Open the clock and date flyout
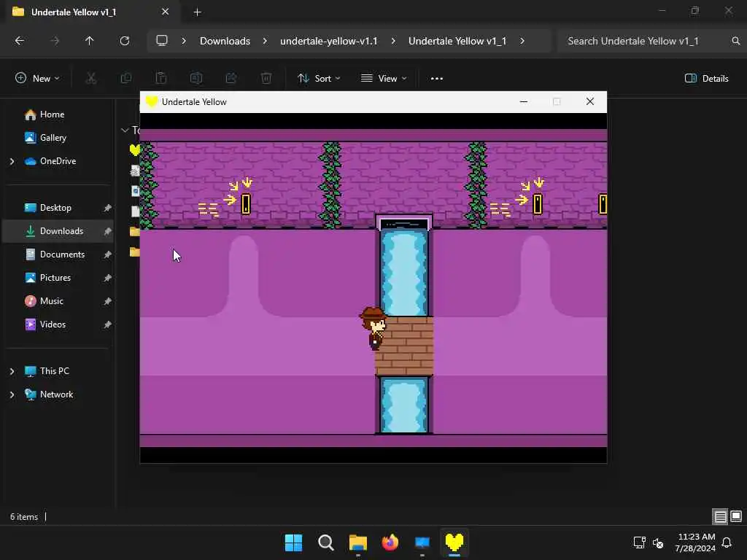This screenshot has width=747, height=560. click(x=695, y=542)
